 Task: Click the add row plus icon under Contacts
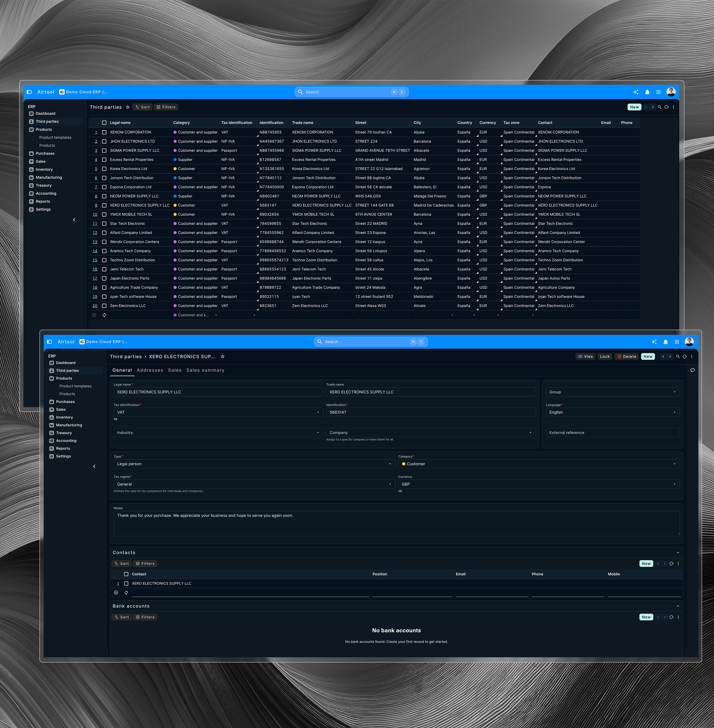tap(116, 593)
